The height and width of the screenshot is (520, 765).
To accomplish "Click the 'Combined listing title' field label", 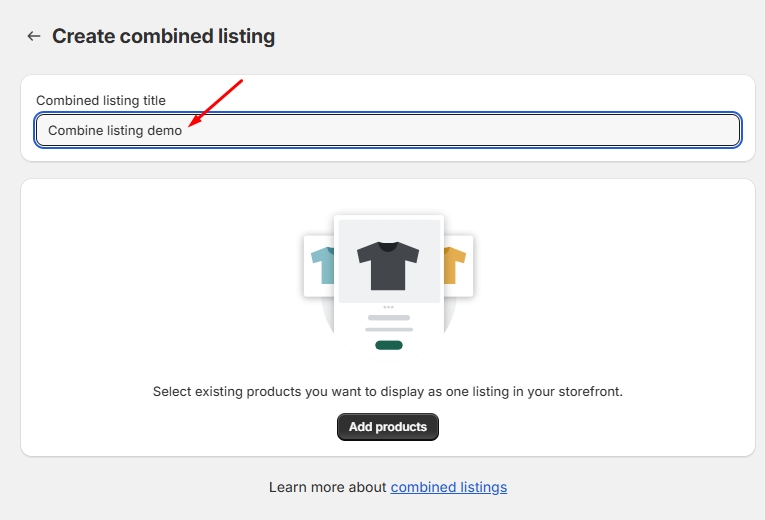I will click(101, 100).
